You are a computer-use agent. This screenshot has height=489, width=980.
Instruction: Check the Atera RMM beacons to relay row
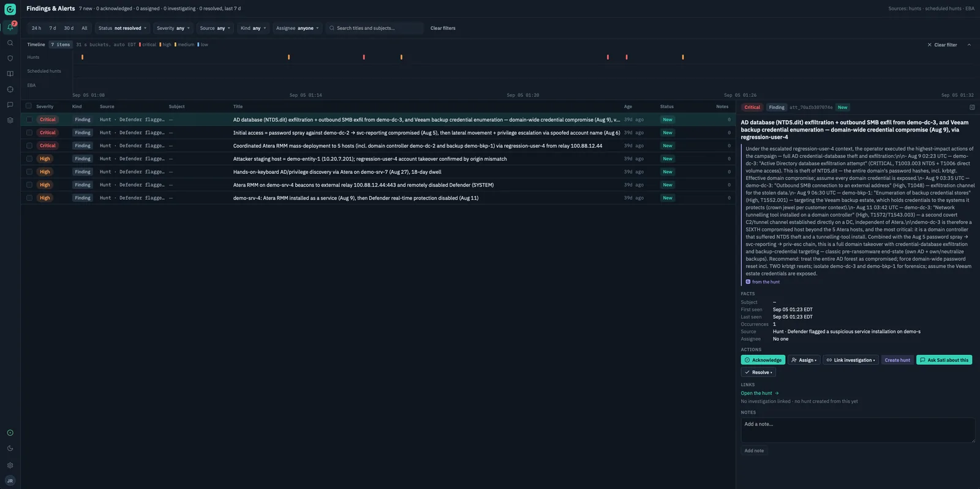tap(29, 185)
